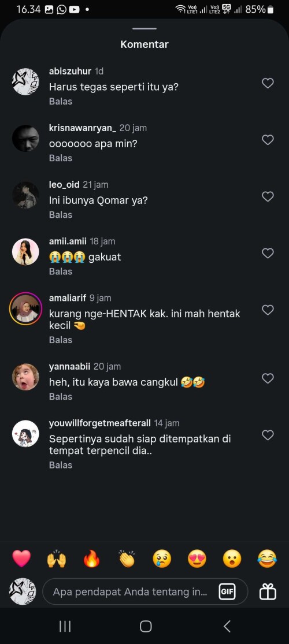
Task: Tap the sheet handle above Komentar
Action: pos(144,29)
